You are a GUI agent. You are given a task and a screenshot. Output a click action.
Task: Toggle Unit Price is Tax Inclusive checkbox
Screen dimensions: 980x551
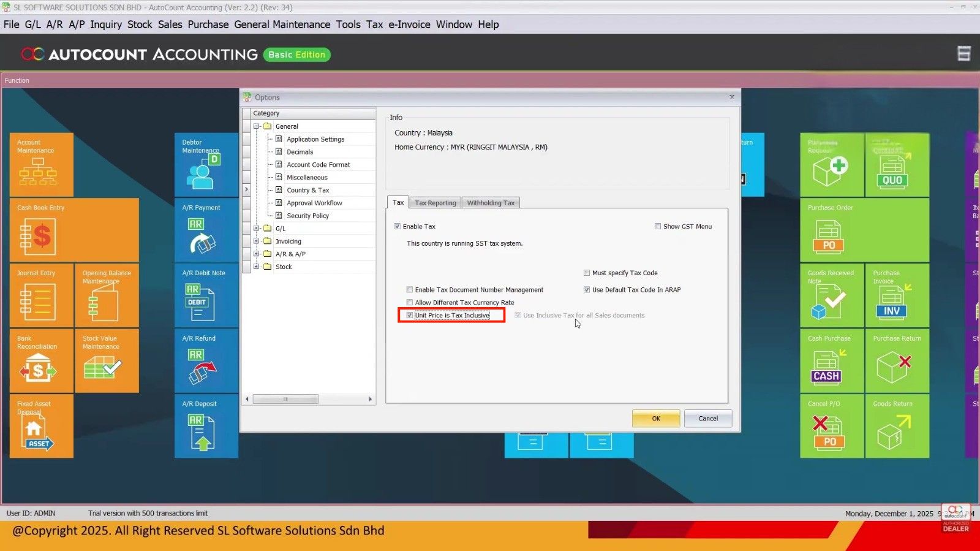(410, 316)
